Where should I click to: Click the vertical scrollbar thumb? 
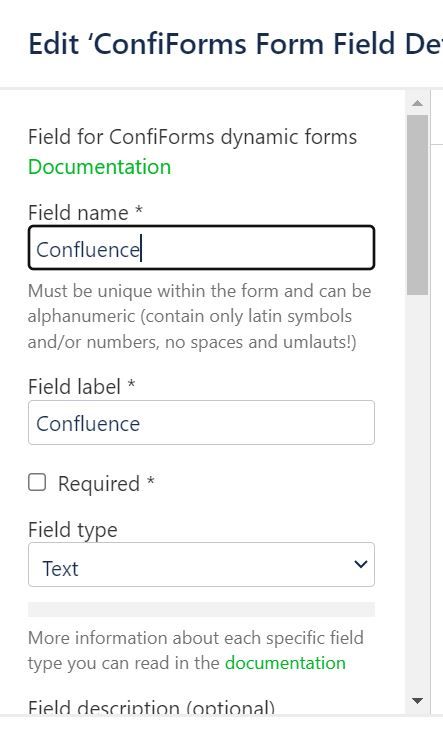click(x=417, y=205)
